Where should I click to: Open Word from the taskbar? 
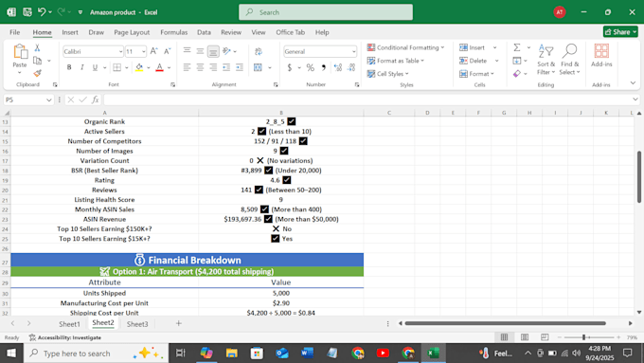pos(307,354)
